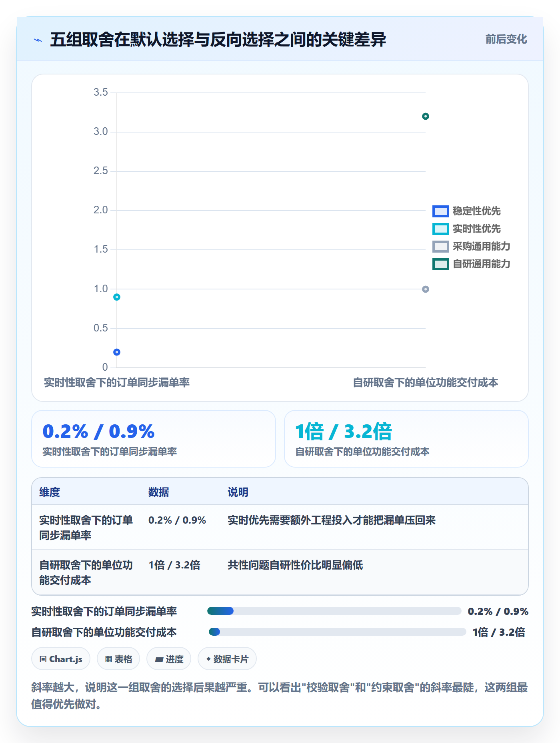Click legend label 采购通用能力

pos(481,246)
